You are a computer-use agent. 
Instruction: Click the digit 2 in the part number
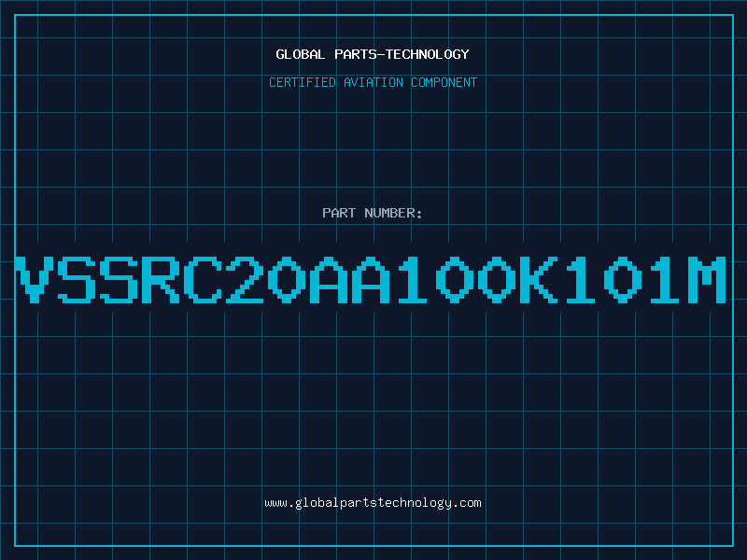tap(245, 280)
